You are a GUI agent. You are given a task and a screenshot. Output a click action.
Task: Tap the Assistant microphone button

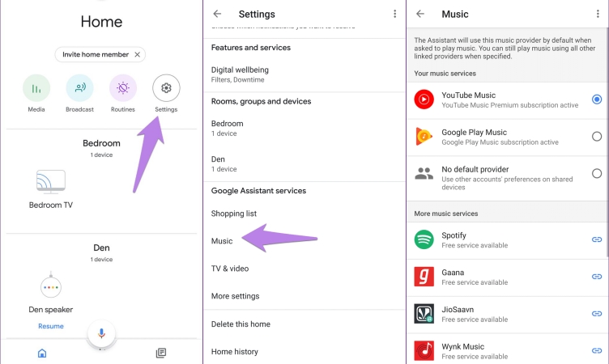point(101,333)
